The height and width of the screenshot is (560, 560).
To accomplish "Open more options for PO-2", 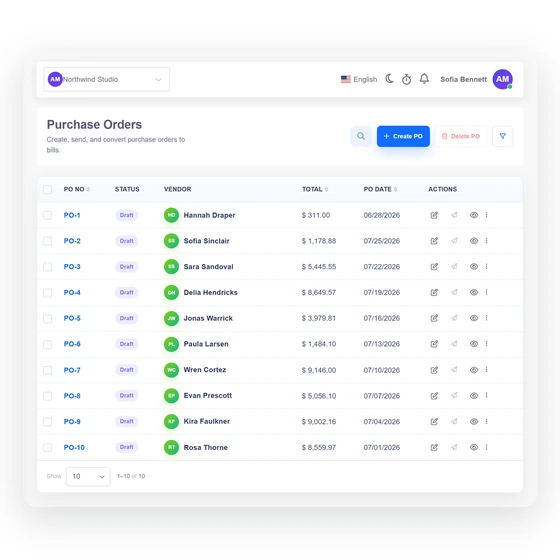I will pyautogui.click(x=486, y=241).
